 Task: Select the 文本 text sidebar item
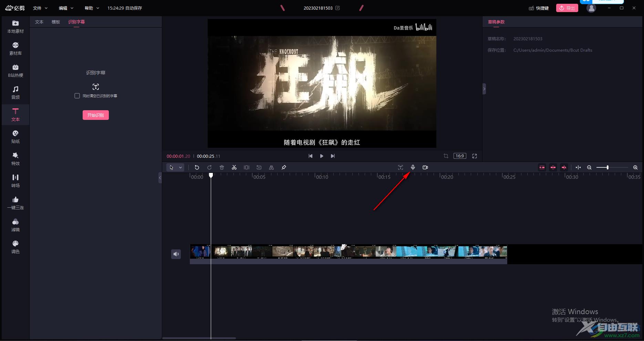coord(15,115)
